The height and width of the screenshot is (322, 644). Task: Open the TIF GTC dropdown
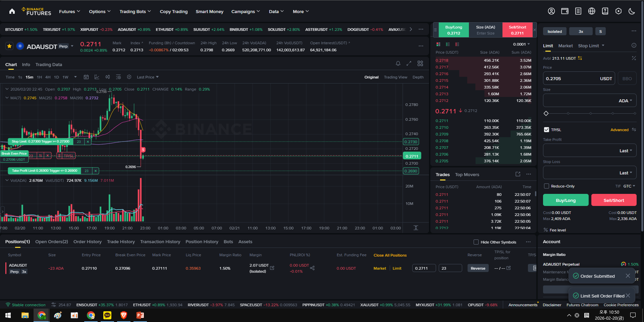[629, 186]
